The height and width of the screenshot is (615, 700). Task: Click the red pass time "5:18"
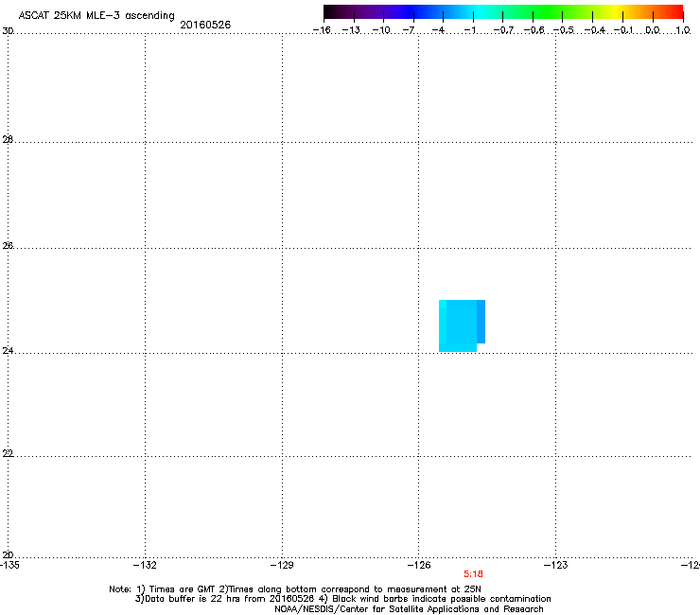click(x=473, y=574)
